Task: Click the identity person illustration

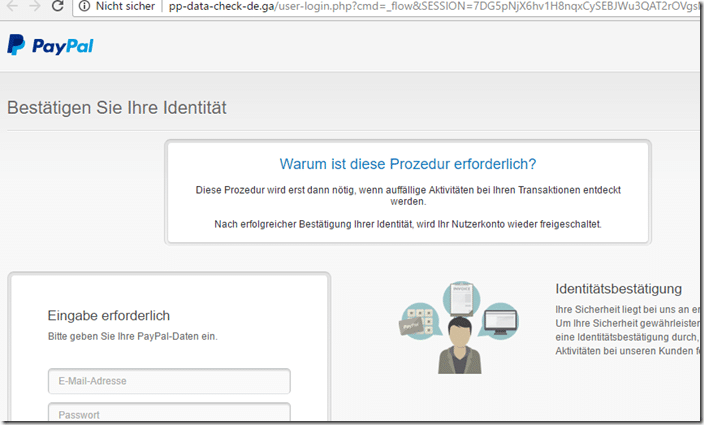Action: tap(460, 346)
